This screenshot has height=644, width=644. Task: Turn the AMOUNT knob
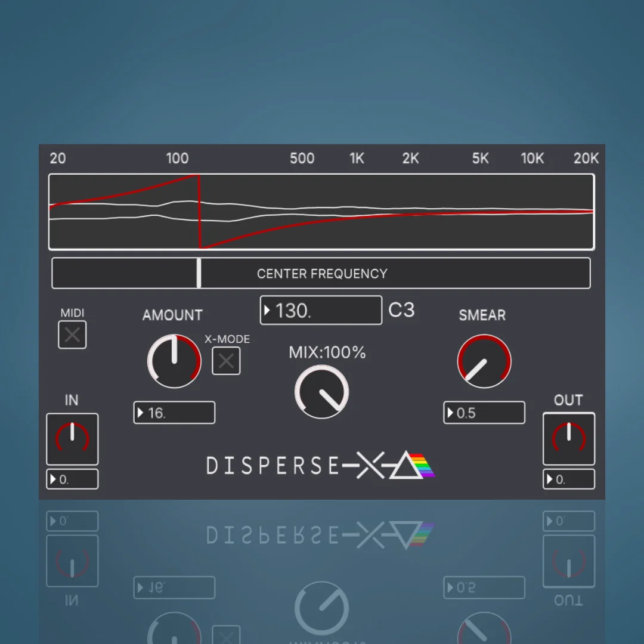coord(174,361)
